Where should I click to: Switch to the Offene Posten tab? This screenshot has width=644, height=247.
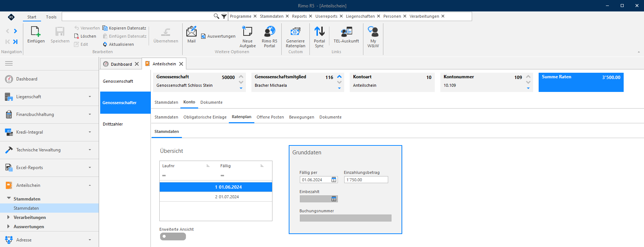pos(270,117)
